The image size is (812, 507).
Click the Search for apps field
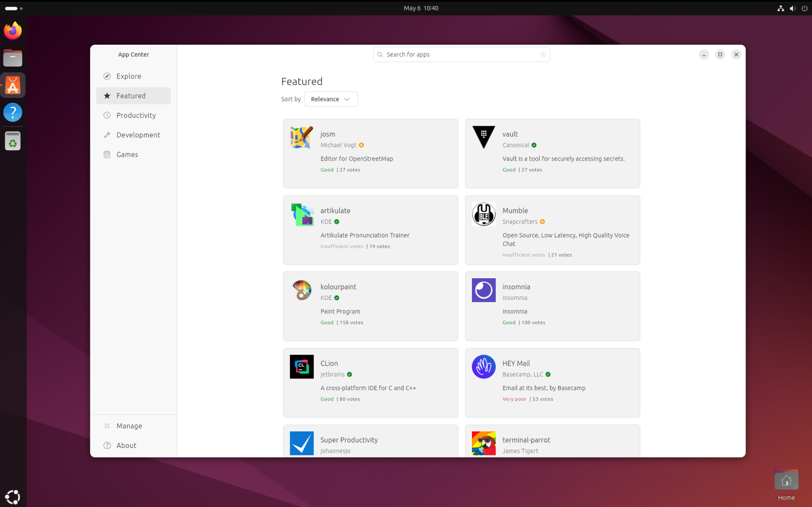460,55
